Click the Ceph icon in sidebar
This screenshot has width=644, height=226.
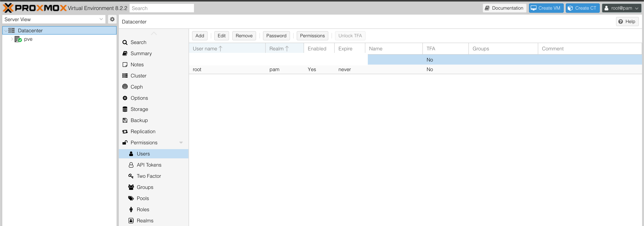coord(125,87)
